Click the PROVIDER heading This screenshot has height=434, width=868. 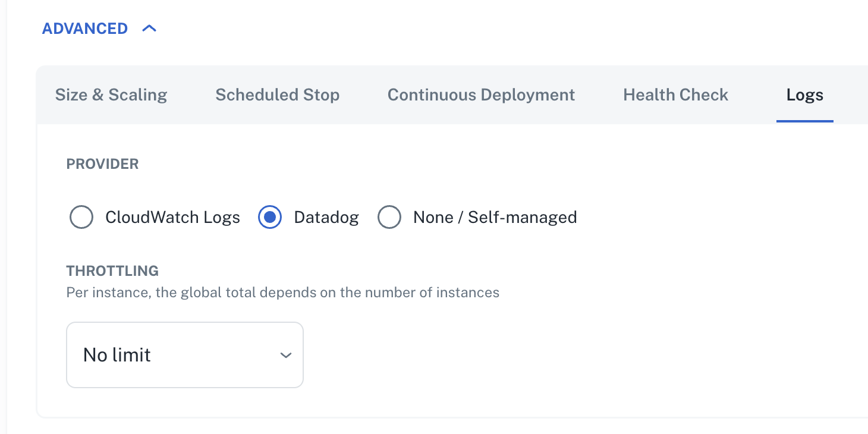pos(102,164)
